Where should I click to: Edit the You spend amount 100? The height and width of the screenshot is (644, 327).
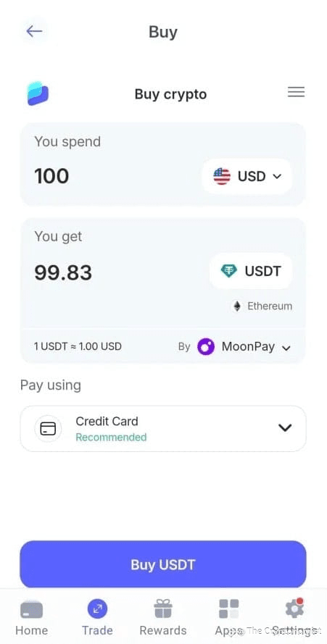pos(51,176)
